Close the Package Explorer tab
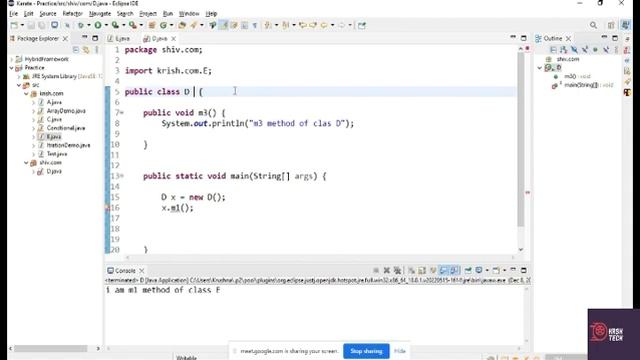The image size is (640, 360). click(65, 38)
